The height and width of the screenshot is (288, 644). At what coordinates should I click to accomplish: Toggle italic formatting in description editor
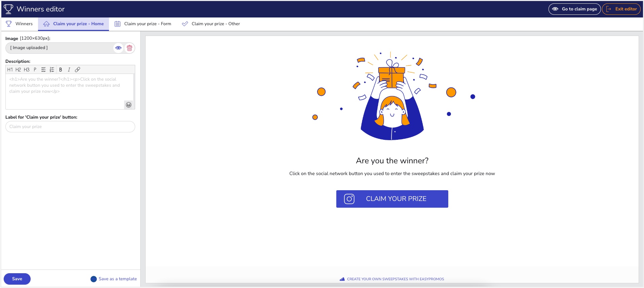click(x=69, y=70)
